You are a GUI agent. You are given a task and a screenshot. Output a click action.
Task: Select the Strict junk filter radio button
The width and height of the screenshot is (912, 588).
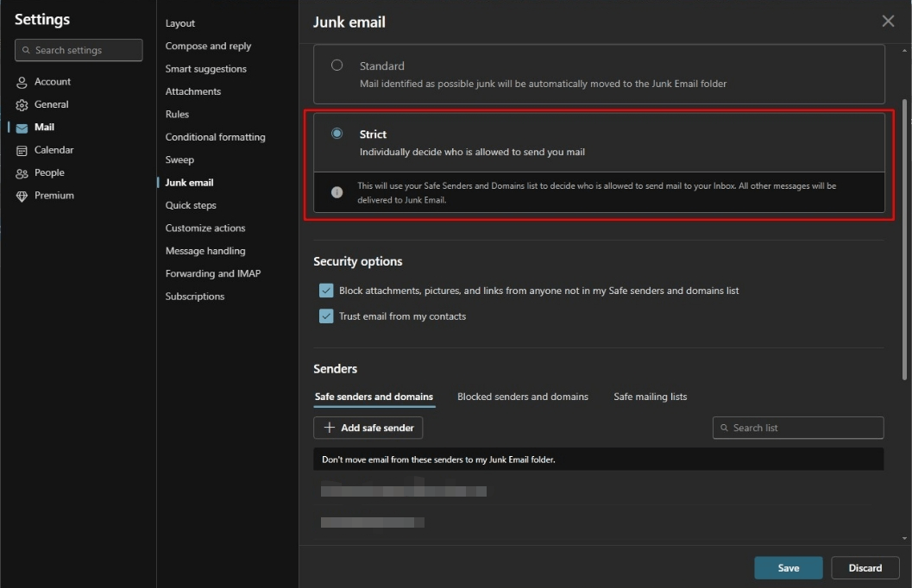[336, 133]
